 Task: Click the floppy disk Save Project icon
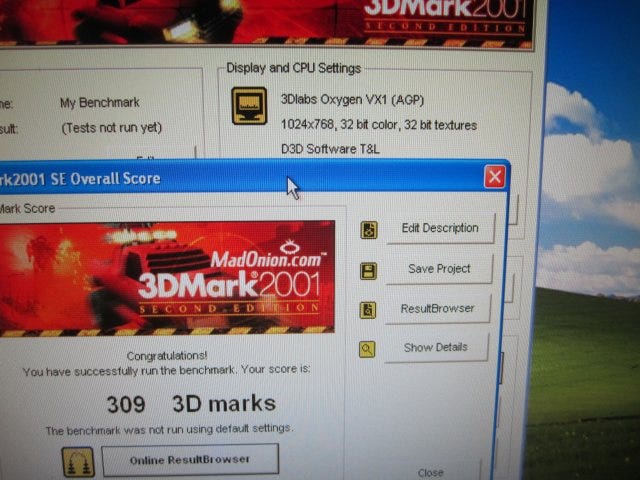point(368,271)
